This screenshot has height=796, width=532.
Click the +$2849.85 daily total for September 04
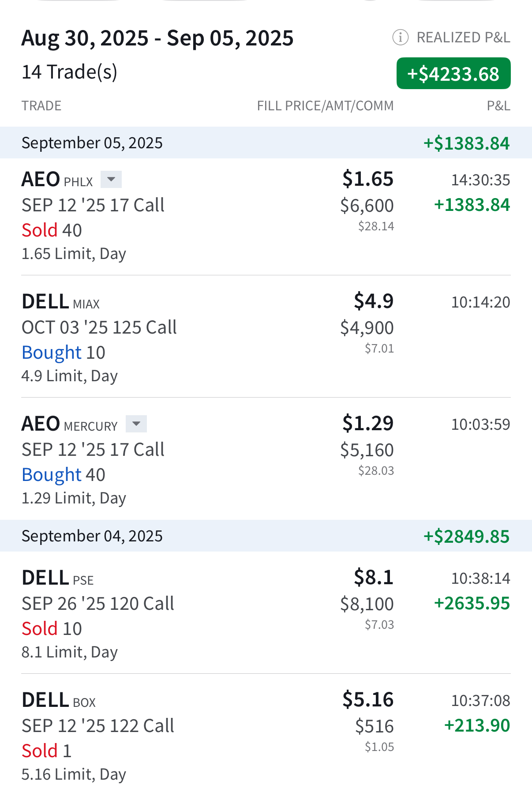pyautogui.click(x=466, y=537)
